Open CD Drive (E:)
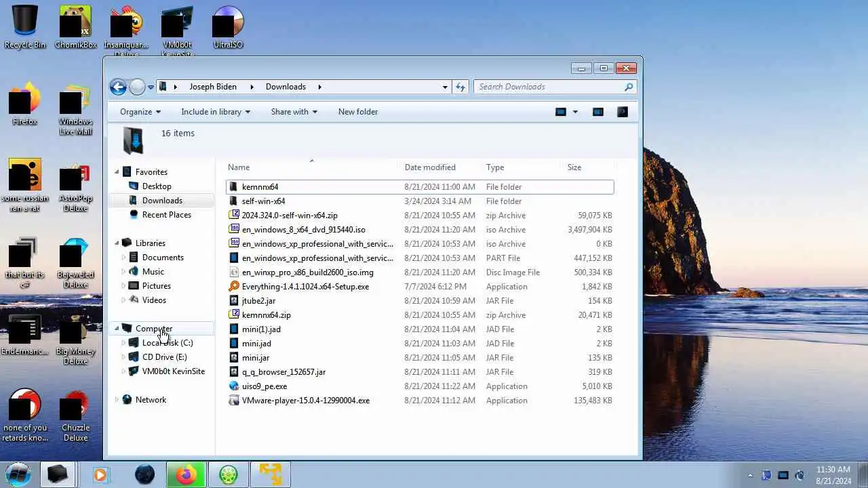Viewport: 868px width, 488px height. tap(164, 357)
